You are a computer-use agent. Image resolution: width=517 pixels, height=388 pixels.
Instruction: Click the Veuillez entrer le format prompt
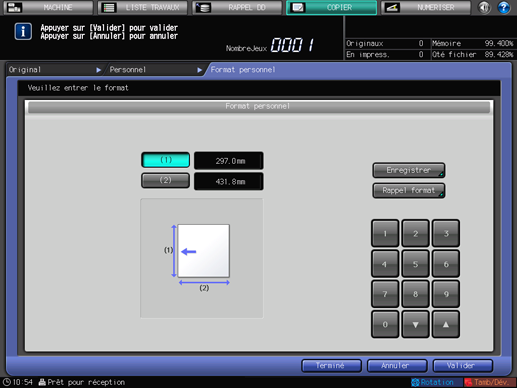point(78,88)
